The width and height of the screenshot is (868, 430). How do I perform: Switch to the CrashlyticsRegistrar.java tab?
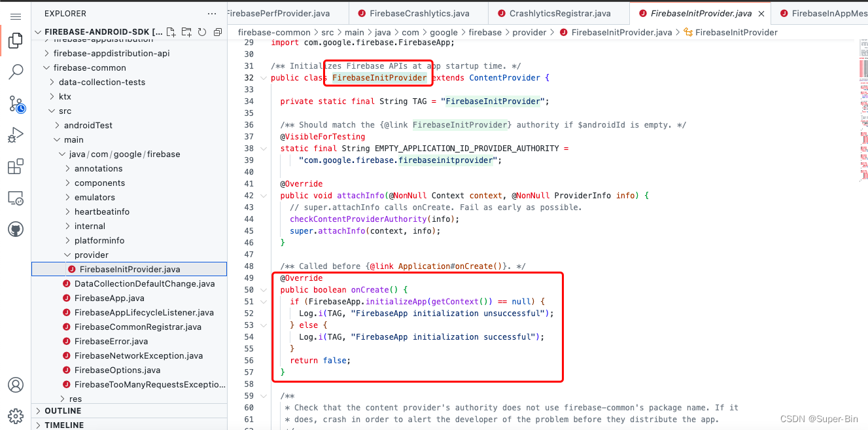[559, 13]
